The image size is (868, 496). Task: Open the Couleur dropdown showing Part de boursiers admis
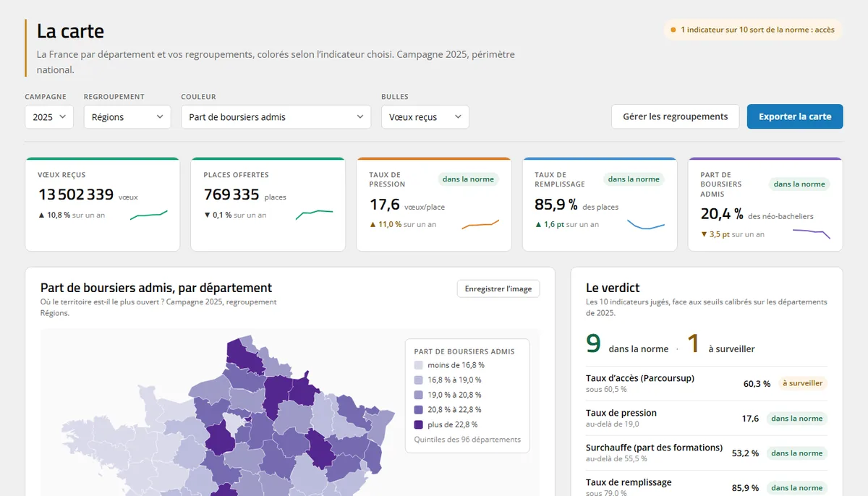(276, 117)
